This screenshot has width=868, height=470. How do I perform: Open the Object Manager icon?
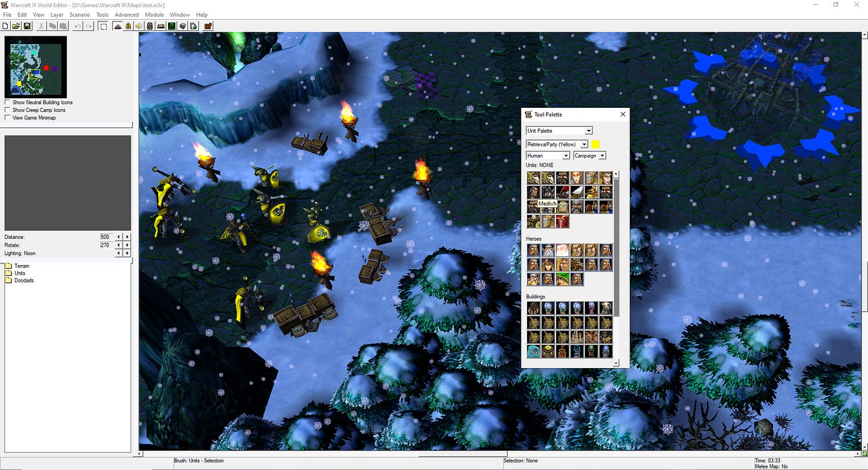pos(182,26)
